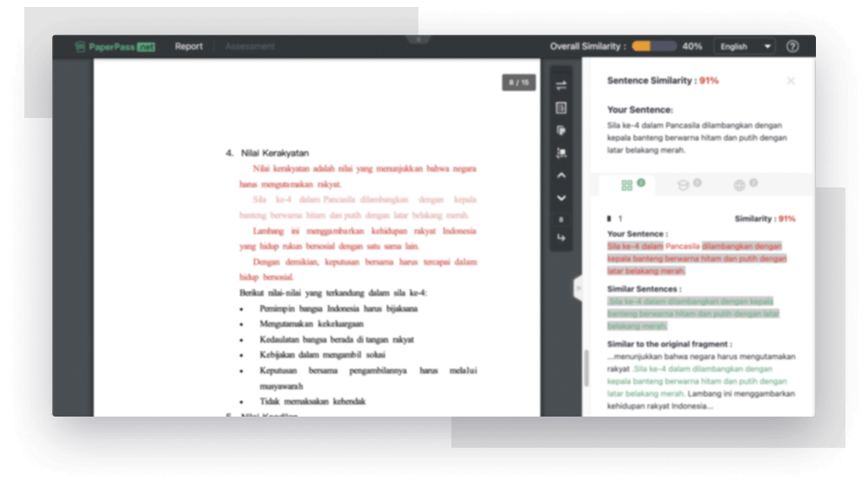Click the 8 / 15 page indicator

[x=518, y=82]
